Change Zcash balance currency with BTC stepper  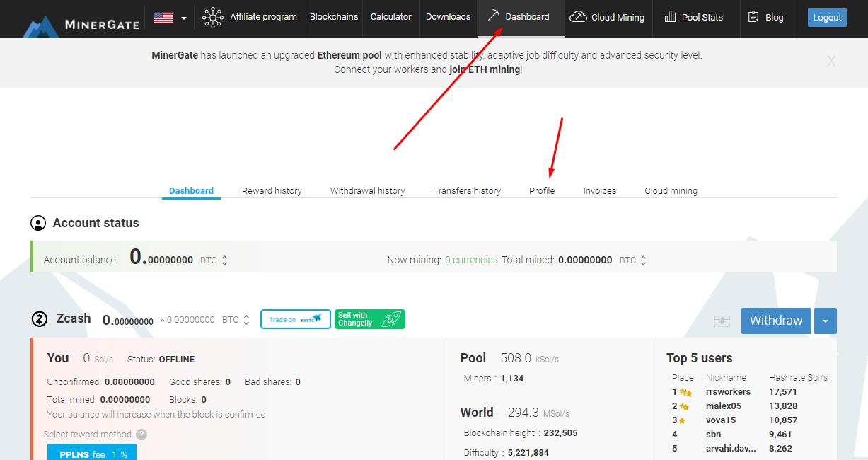[236, 320]
